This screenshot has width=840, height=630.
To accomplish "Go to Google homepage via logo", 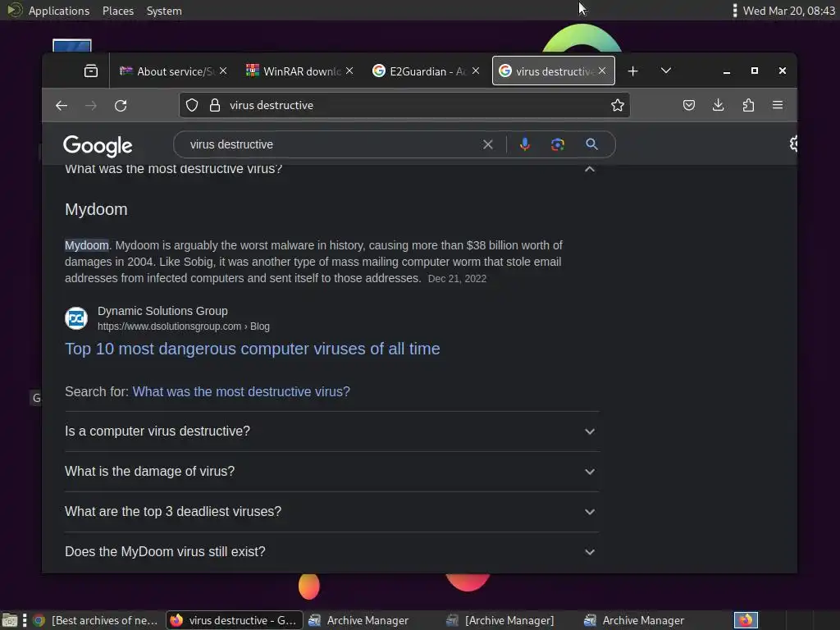I will tap(98, 146).
